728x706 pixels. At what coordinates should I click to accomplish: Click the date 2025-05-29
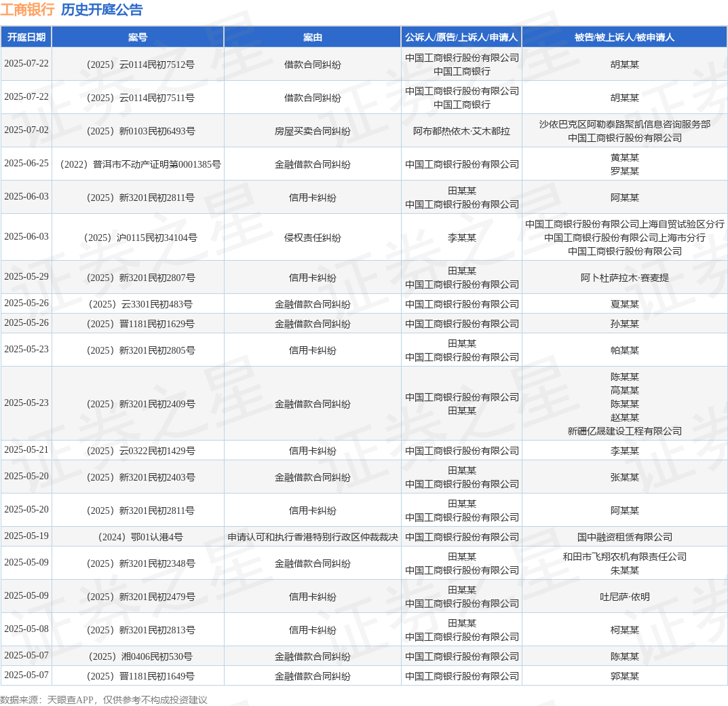point(26,276)
